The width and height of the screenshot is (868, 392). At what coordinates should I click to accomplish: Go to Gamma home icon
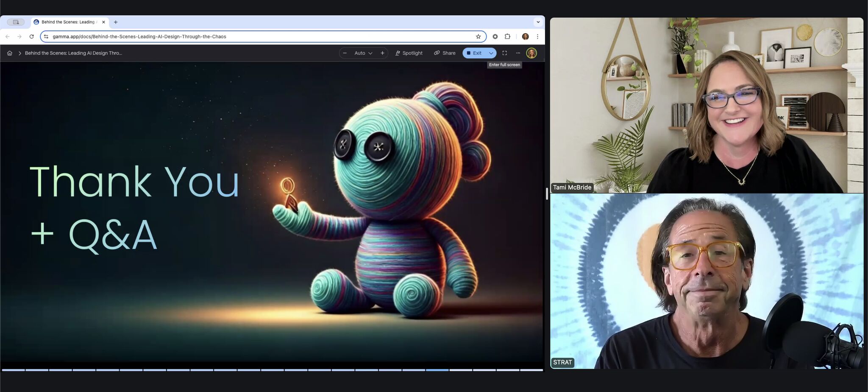pyautogui.click(x=9, y=53)
